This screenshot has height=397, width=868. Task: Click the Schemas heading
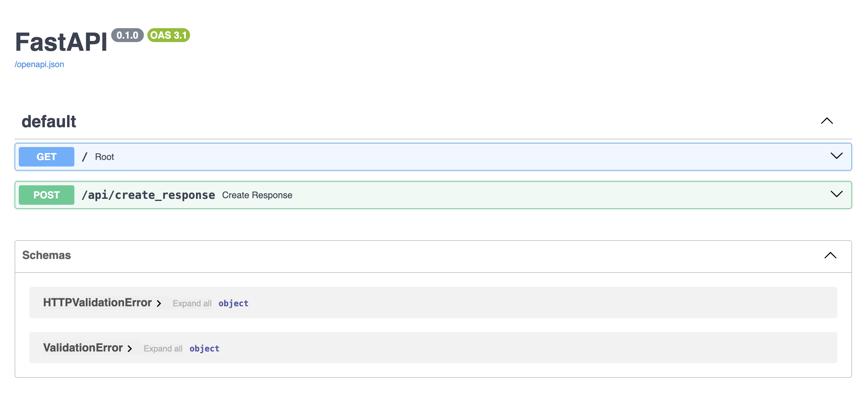[x=47, y=255]
